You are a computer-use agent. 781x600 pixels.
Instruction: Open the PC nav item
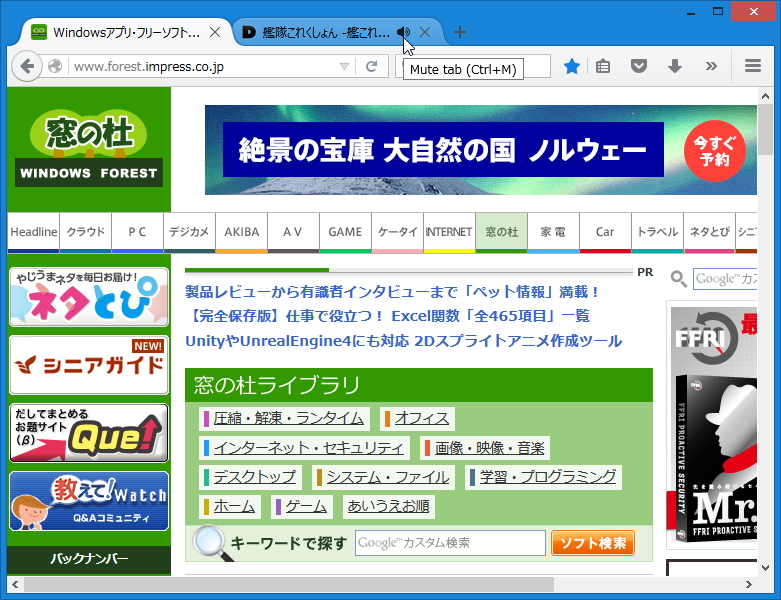(x=137, y=233)
